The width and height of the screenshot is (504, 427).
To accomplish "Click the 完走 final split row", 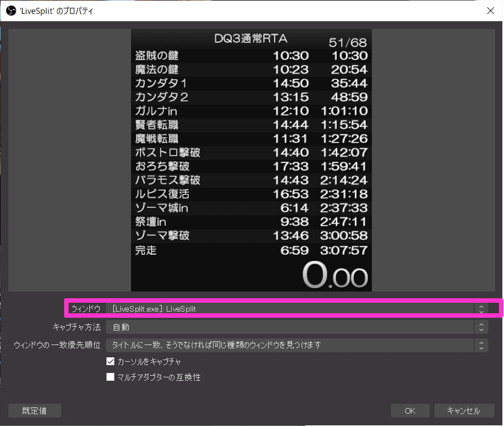I will pos(251,250).
